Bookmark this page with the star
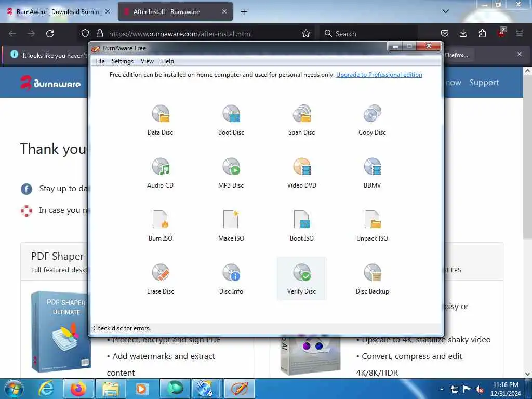532x399 pixels. (305, 34)
